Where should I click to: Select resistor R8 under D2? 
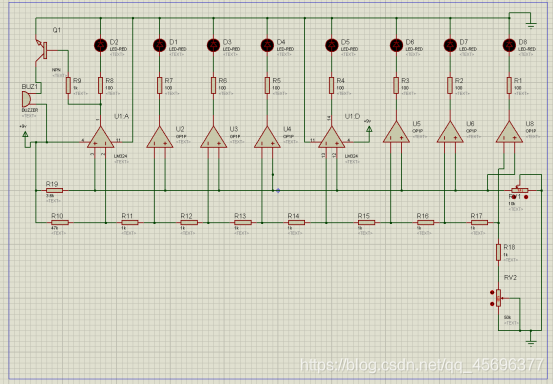point(100,85)
